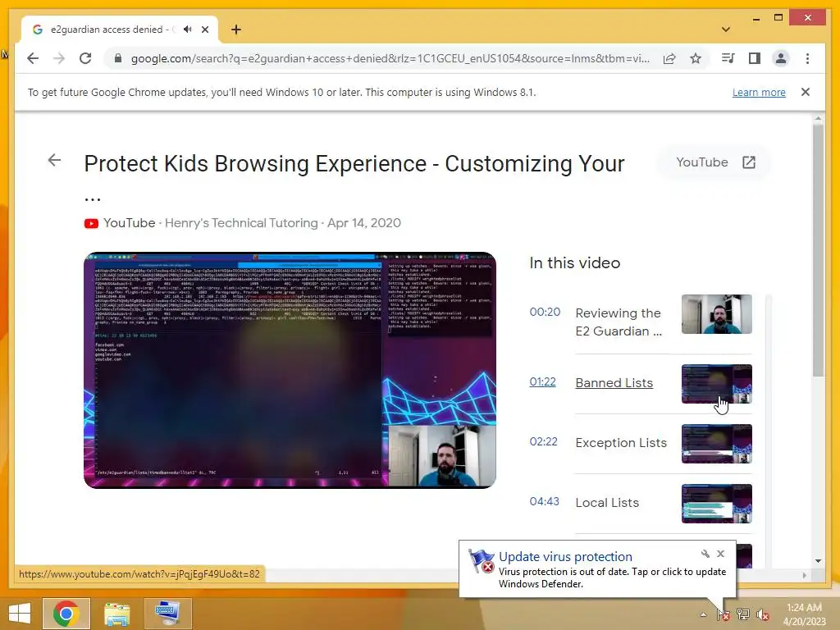
Task: Open Chrome profile avatar menu
Action: point(781,58)
